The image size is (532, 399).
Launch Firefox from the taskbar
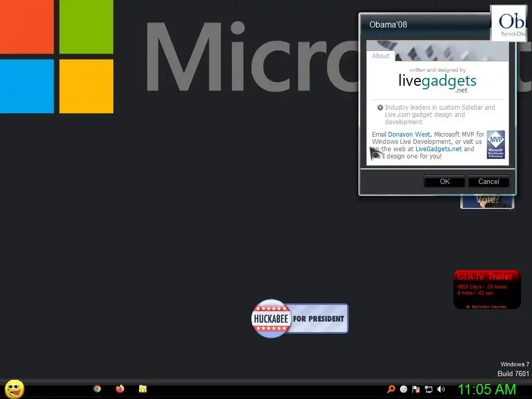coord(120,389)
